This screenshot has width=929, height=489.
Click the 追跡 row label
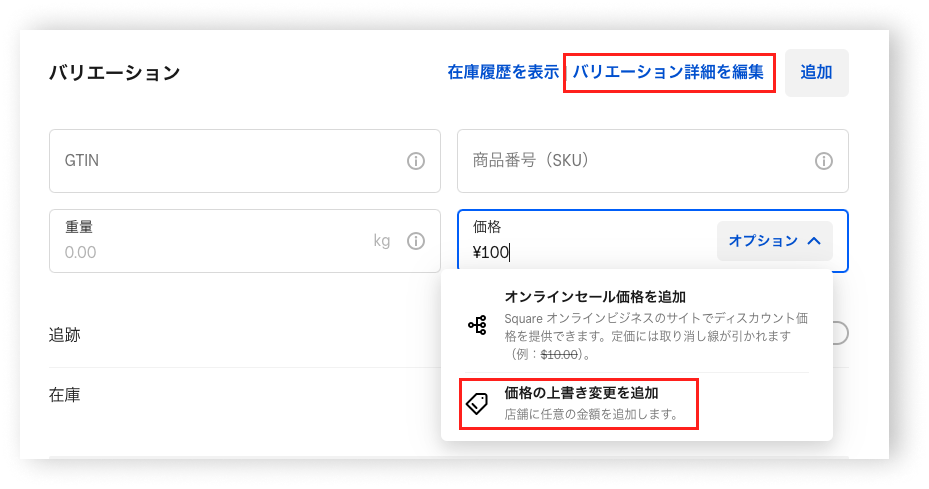click(65, 335)
